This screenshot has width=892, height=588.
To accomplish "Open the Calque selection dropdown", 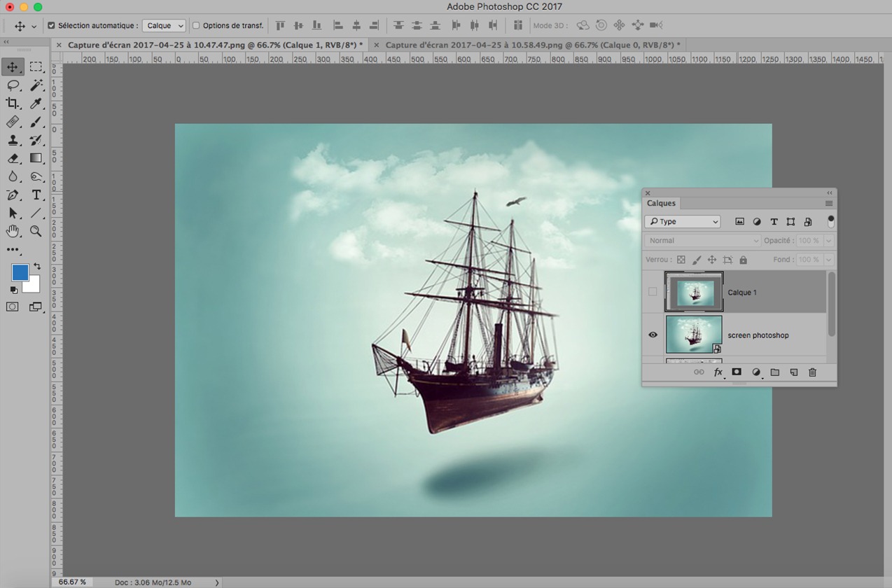I will (x=163, y=25).
